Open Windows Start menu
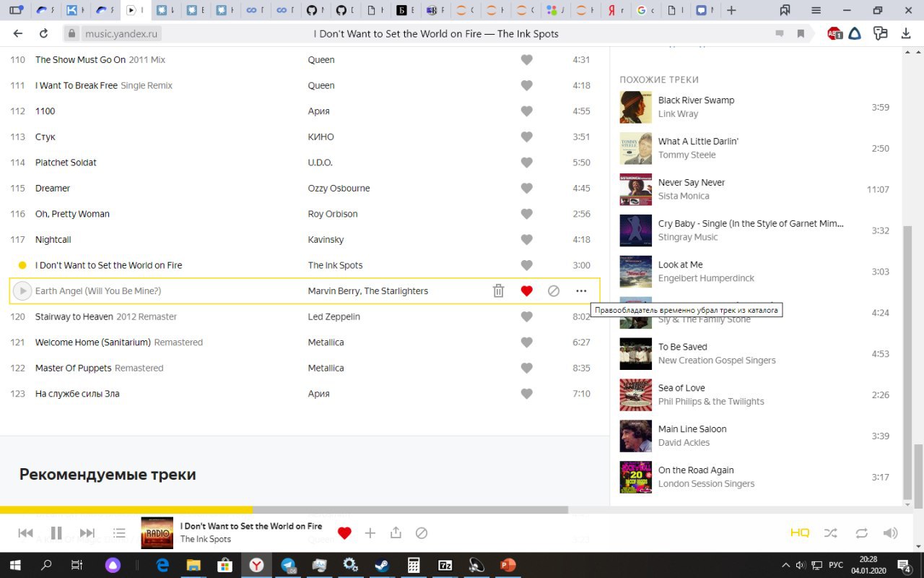 (14, 565)
